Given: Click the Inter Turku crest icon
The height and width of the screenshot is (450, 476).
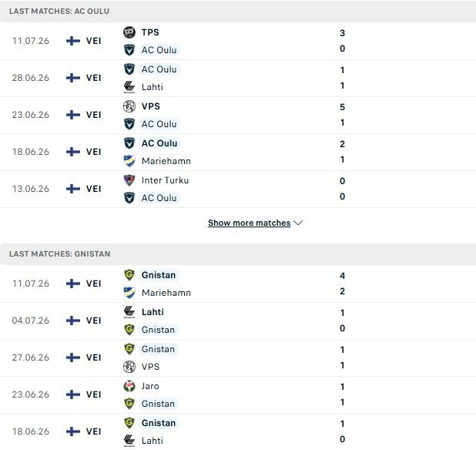Looking at the screenshot, I should (x=129, y=180).
